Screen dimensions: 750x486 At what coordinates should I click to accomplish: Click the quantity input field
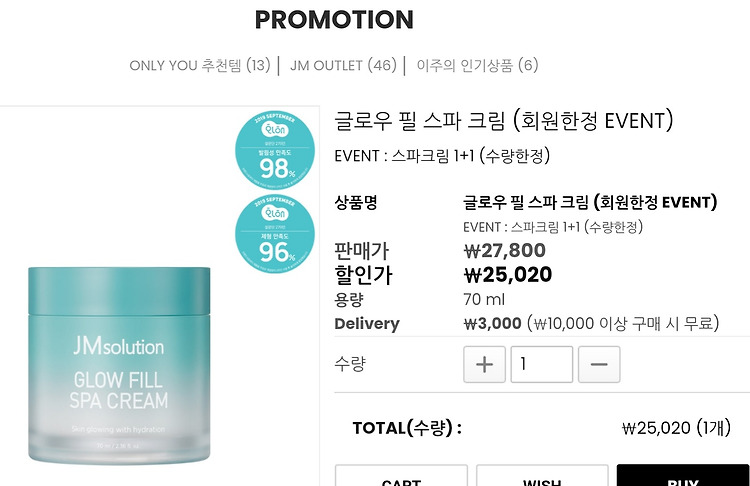pos(541,364)
